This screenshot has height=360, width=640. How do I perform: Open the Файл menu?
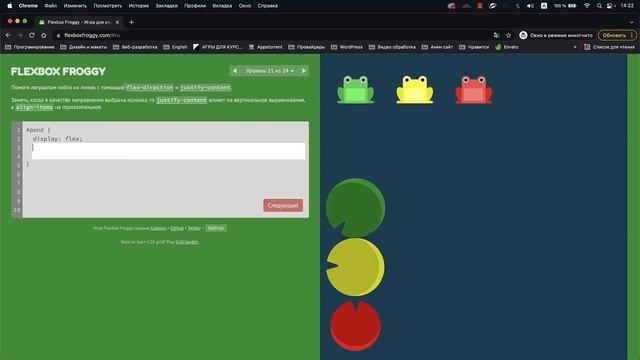point(51,6)
